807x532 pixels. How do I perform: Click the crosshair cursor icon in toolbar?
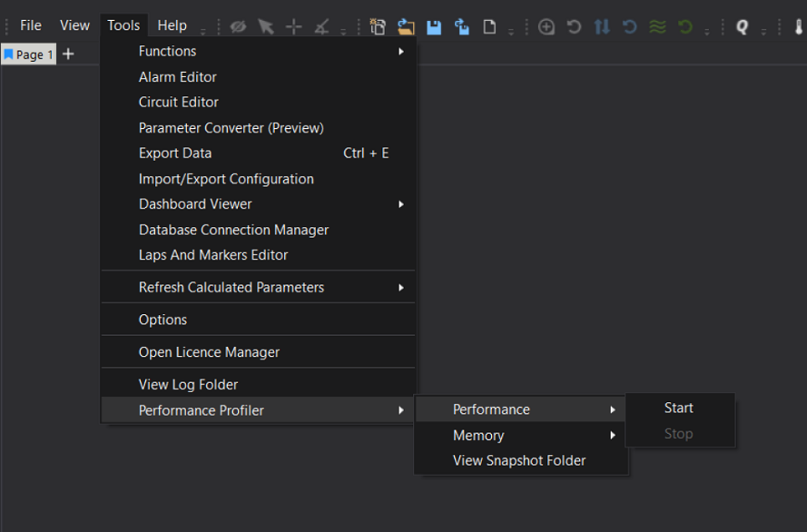[x=293, y=26]
